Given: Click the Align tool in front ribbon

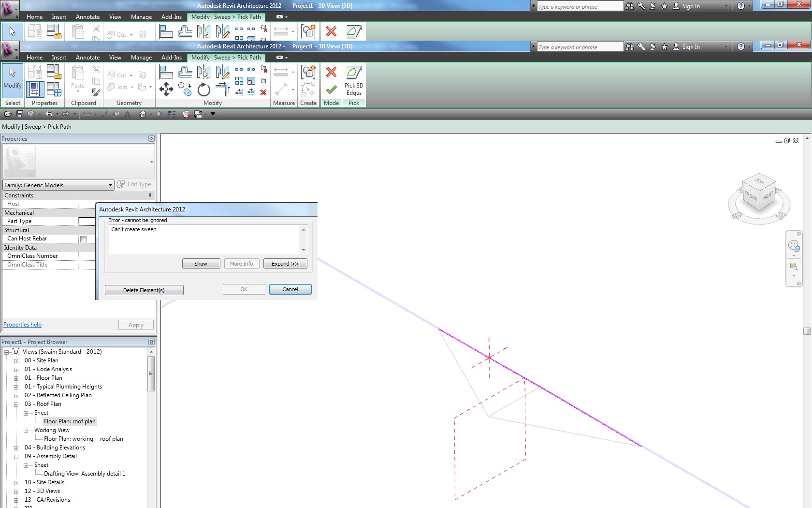Looking at the screenshot, I should [166, 72].
